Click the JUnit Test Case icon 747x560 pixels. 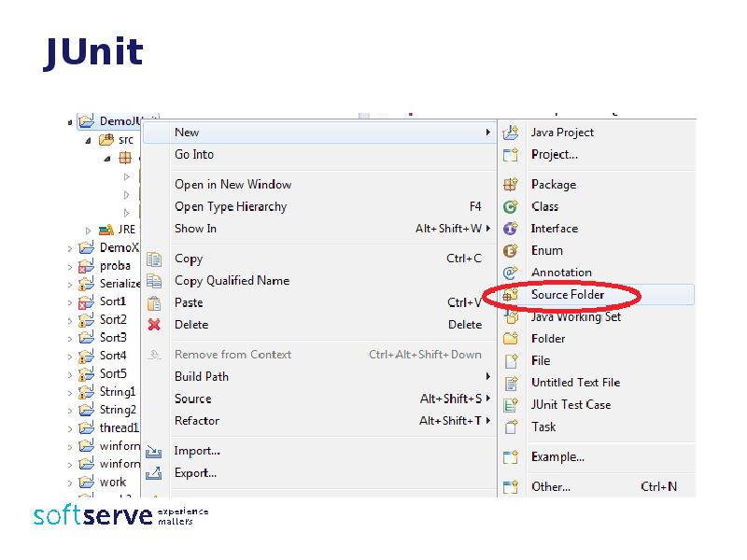tap(511, 405)
